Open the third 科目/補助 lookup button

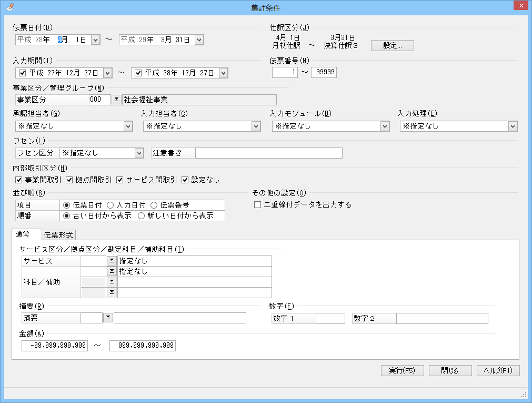click(112, 292)
